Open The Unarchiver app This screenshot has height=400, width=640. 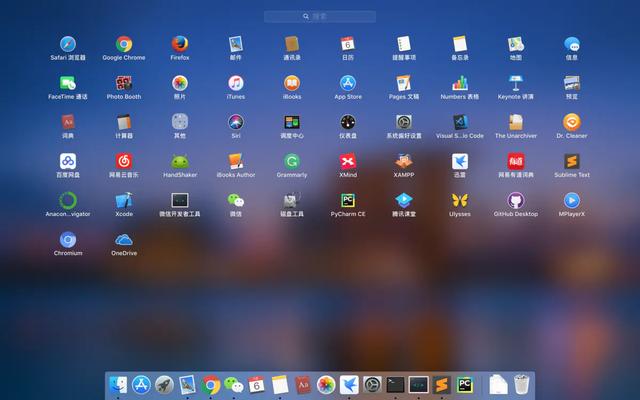click(x=516, y=123)
